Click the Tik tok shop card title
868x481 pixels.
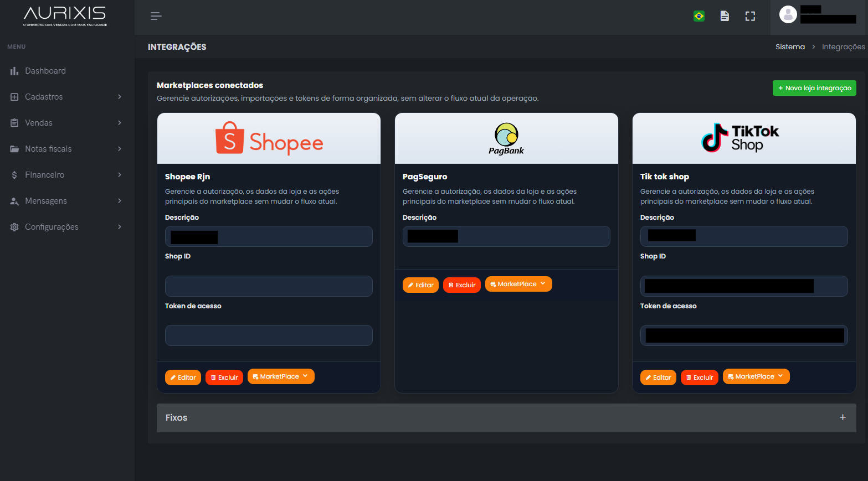point(665,177)
